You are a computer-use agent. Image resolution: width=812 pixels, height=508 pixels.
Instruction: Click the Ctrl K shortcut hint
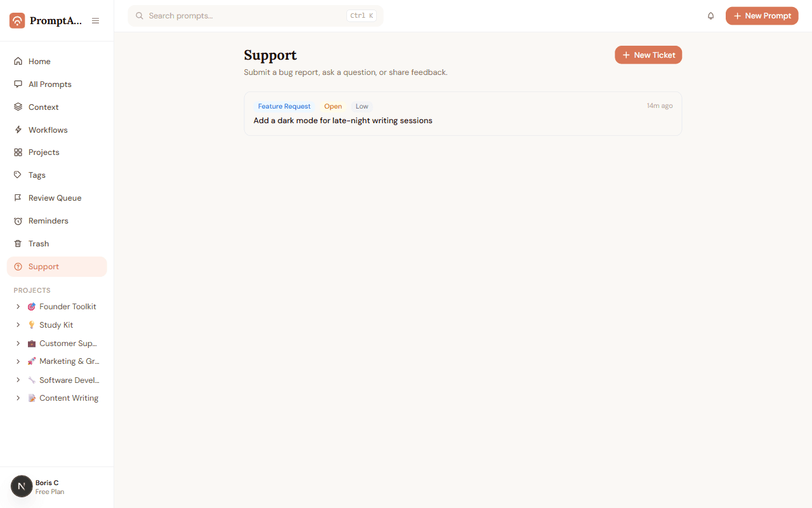point(362,16)
